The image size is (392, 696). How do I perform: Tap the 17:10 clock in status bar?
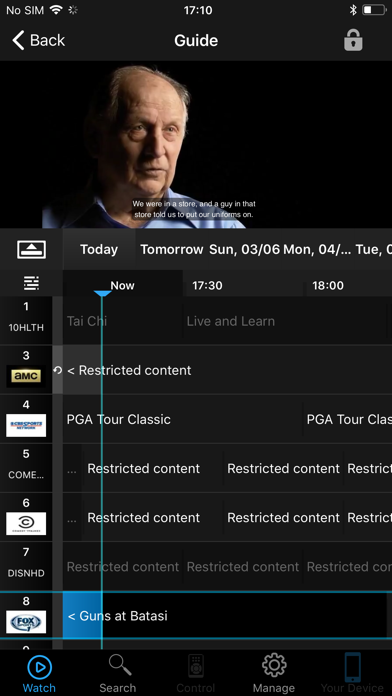pos(198,10)
